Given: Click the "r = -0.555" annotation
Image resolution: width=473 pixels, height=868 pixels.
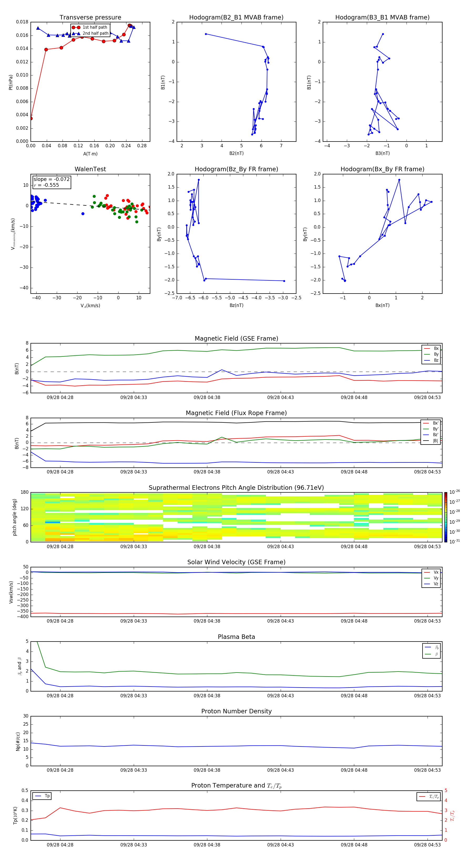Looking at the screenshot, I should pyautogui.click(x=46, y=185).
